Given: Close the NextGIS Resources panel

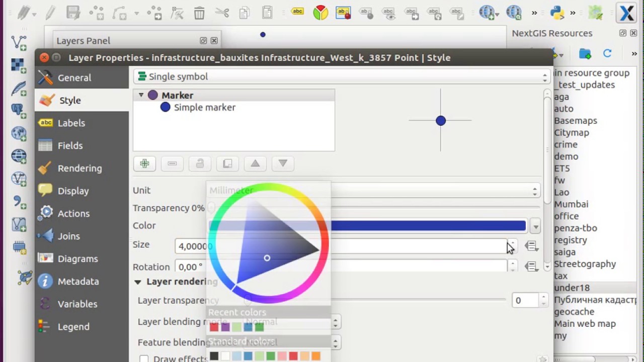Looking at the screenshot, I should 634,33.
